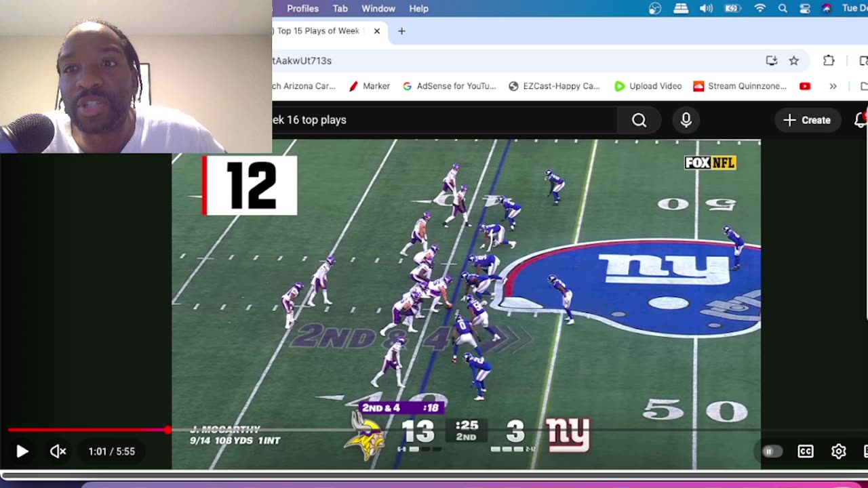Select the Top 15 Plays of Week tab
This screenshot has width=868, height=488.
pos(319,31)
